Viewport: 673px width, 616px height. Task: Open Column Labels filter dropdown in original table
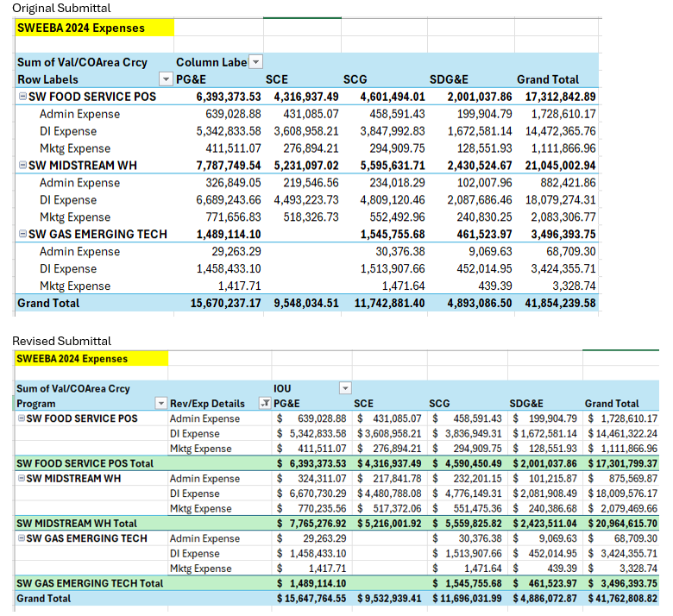(x=255, y=62)
